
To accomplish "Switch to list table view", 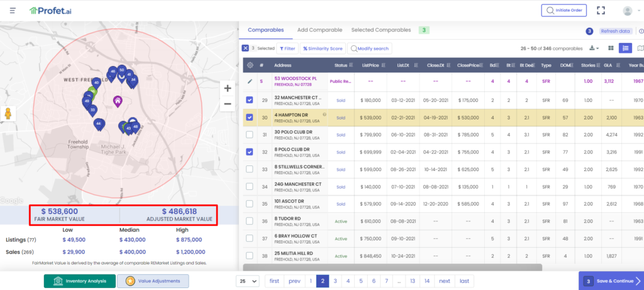I will [x=625, y=48].
